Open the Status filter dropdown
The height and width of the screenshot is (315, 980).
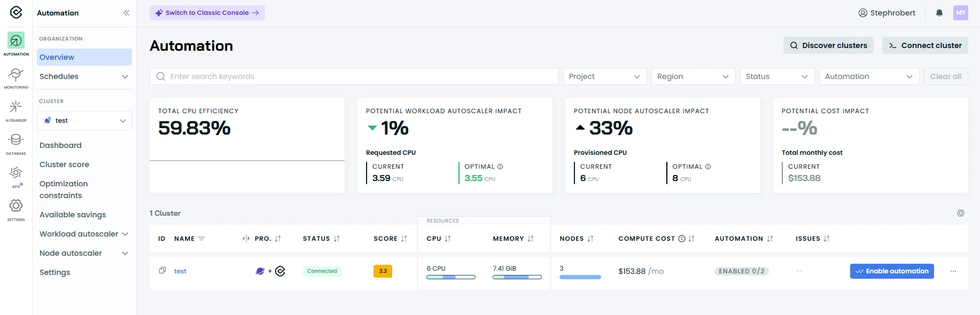[776, 76]
